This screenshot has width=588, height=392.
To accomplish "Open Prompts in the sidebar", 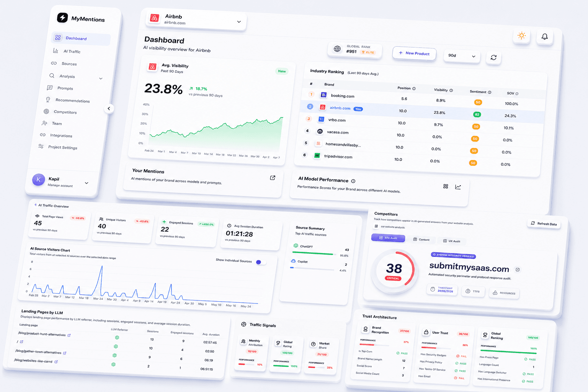I will click(65, 88).
